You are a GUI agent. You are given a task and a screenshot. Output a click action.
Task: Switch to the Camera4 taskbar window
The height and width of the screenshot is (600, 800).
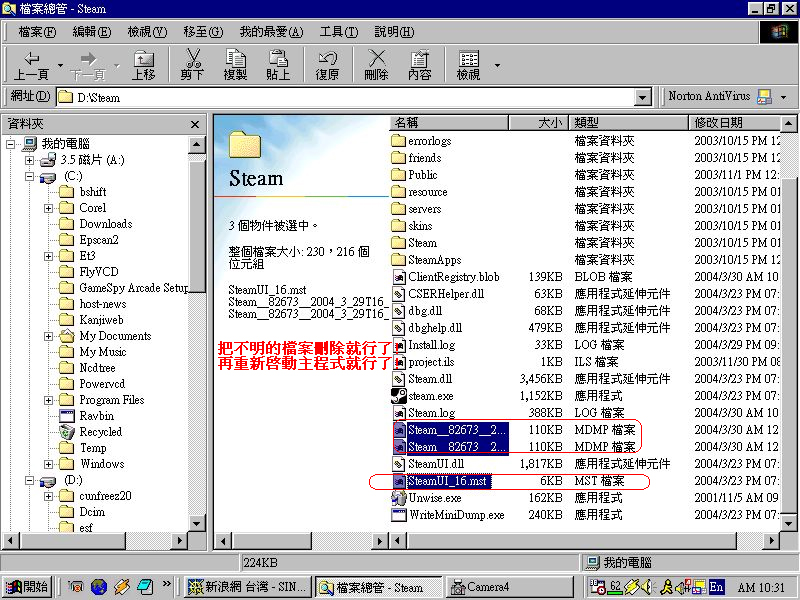[x=509, y=587]
